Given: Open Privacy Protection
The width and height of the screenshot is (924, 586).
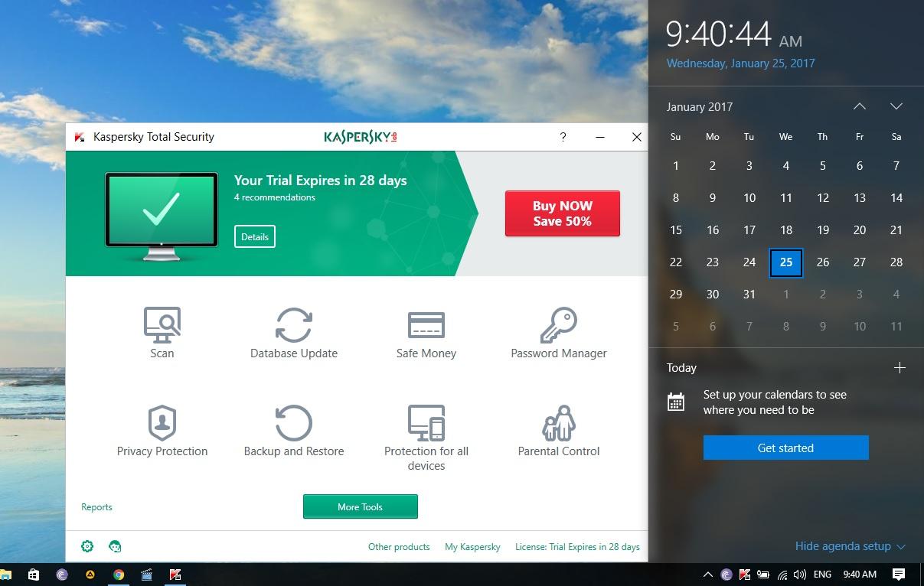Looking at the screenshot, I should [x=162, y=431].
